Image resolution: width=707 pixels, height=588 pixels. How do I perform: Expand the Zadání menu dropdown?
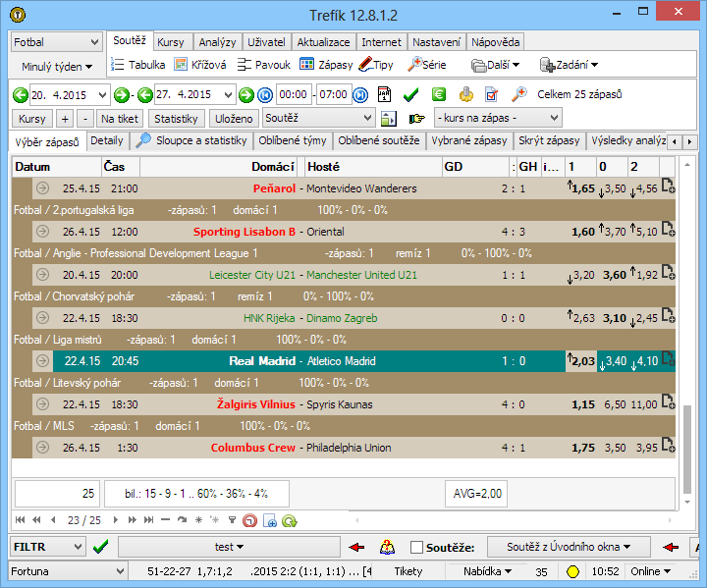[569, 65]
